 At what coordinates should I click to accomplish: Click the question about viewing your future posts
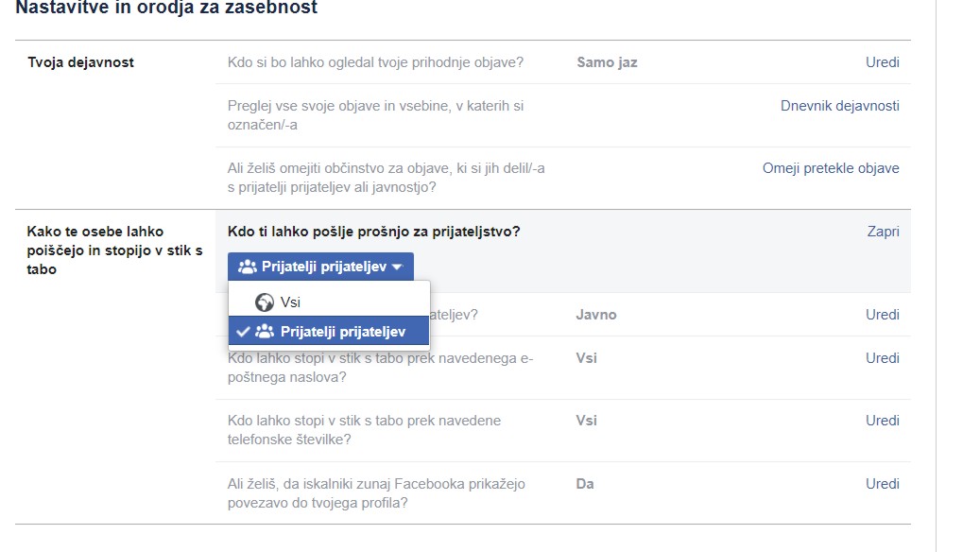[x=375, y=62]
